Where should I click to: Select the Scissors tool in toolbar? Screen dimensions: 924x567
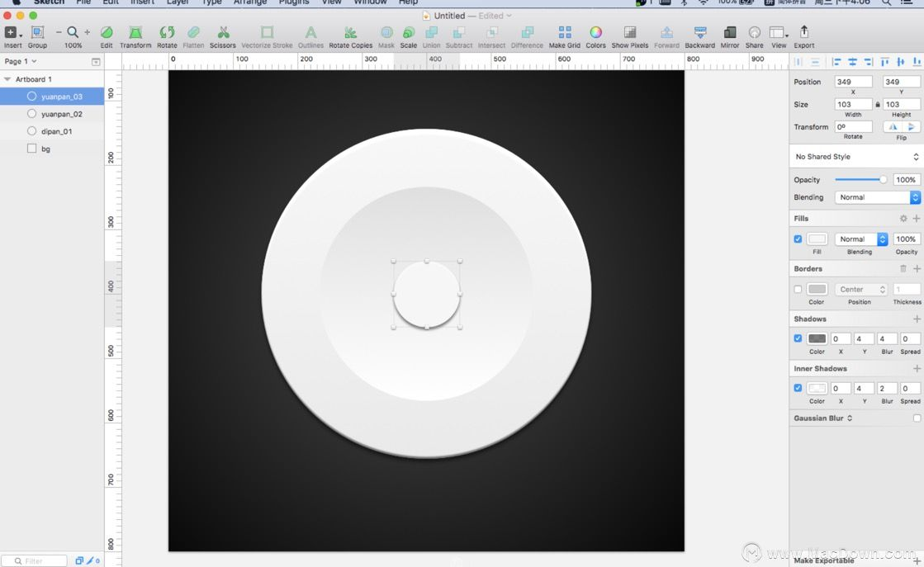(223, 36)
